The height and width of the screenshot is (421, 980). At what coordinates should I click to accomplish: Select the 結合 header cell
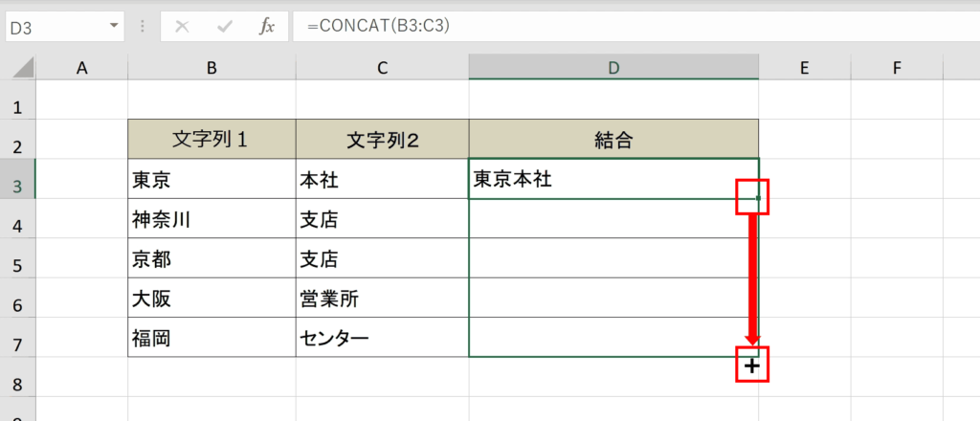tap(613, 140)
